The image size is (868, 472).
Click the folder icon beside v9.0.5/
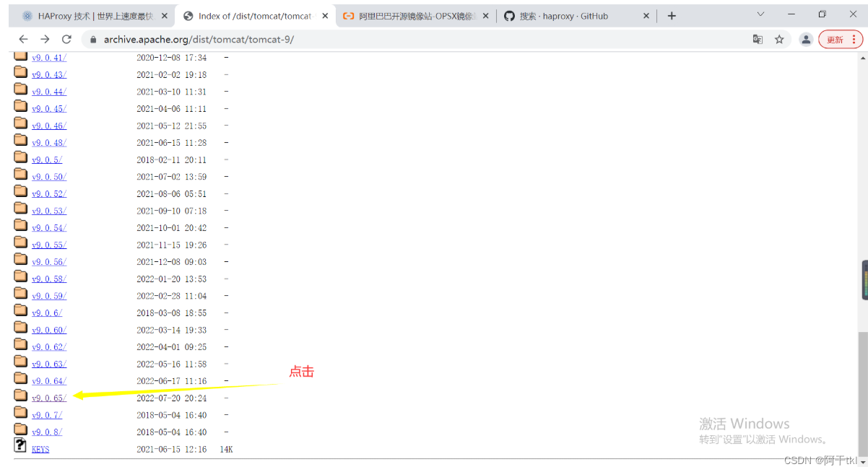tap(20, 157)
